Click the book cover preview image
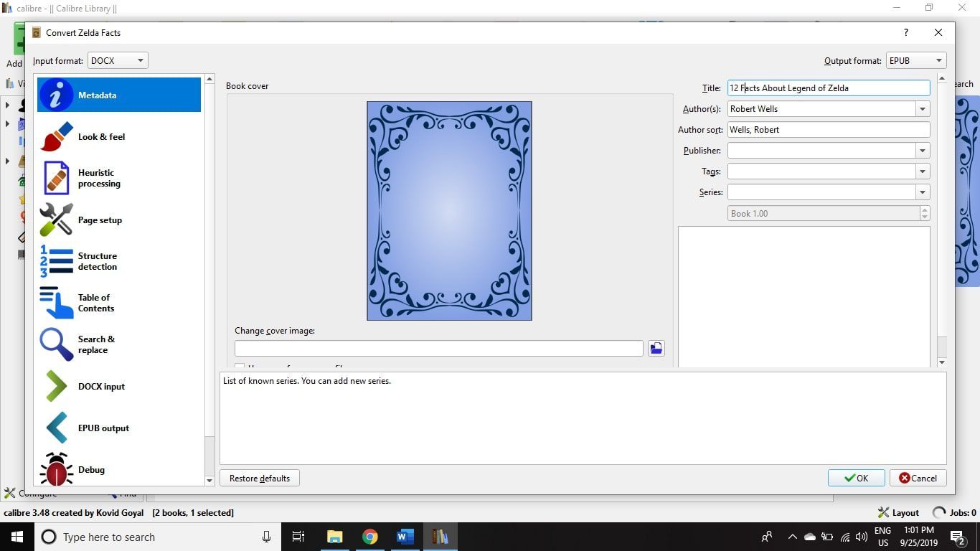Image resolution: width=980 pixels, height=551 pixels. click(449, 211)
